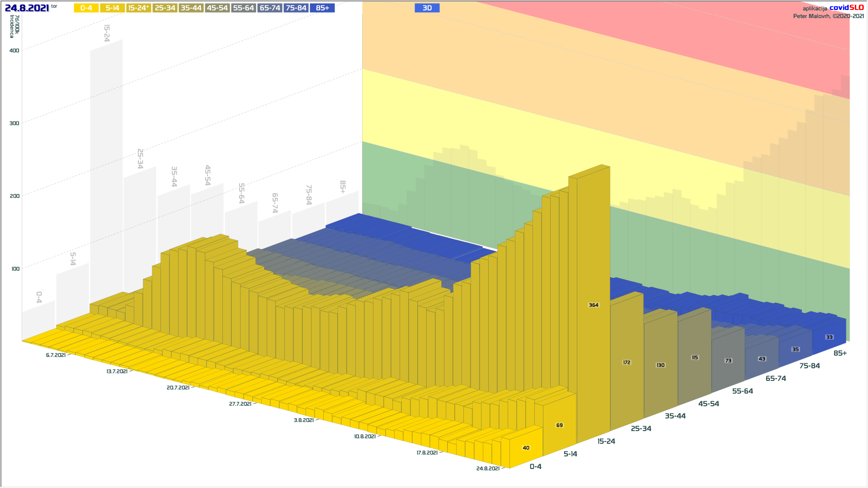
Task: Select the 364 value label on 15-24 bar
Action: pyautogui.click(x=594, y=305)
